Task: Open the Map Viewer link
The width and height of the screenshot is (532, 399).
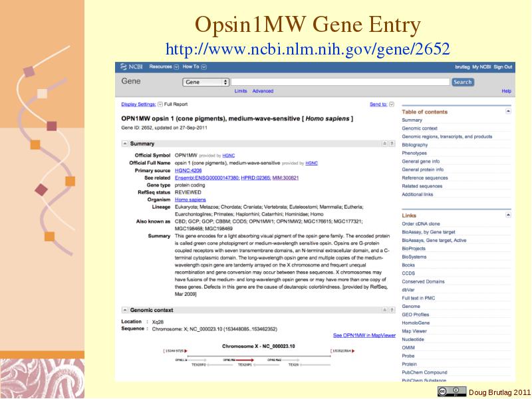Action: coord(414,331)
